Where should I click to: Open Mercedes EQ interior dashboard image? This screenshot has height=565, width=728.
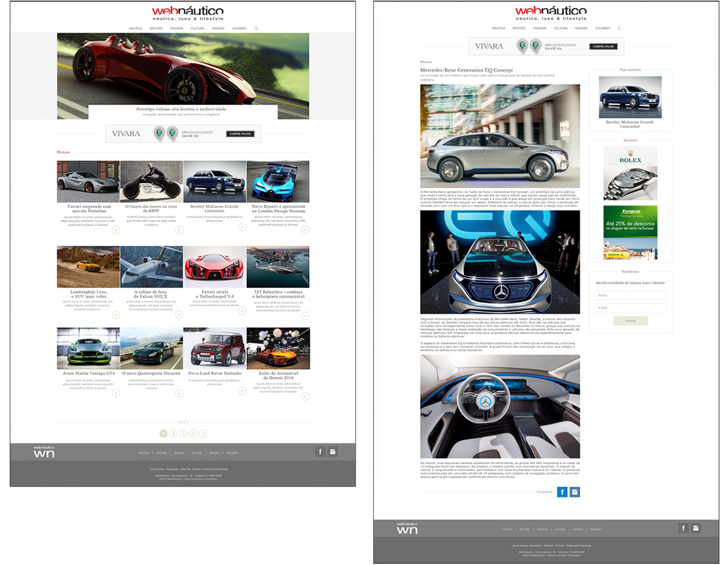(500, 406)
